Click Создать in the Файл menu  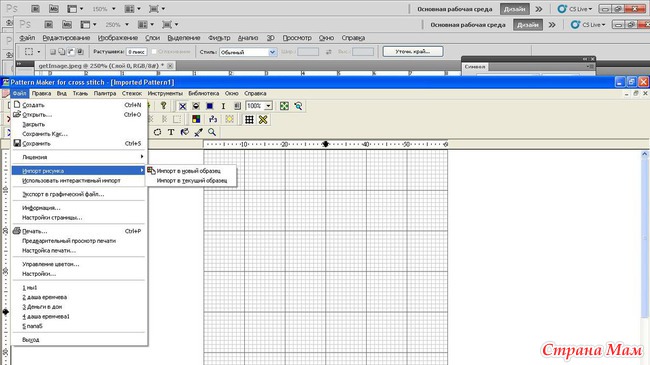pyautogui.click(x=33, y=105)
